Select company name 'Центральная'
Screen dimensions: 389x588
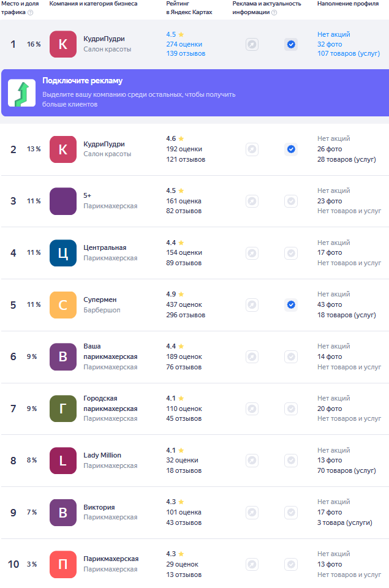pos(105,248)
